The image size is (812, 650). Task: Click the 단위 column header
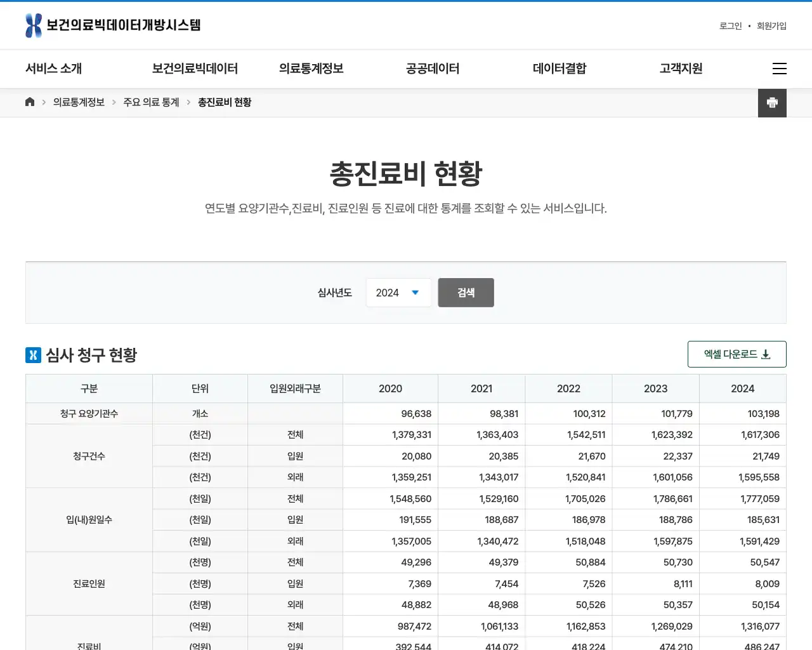point(200,388)
